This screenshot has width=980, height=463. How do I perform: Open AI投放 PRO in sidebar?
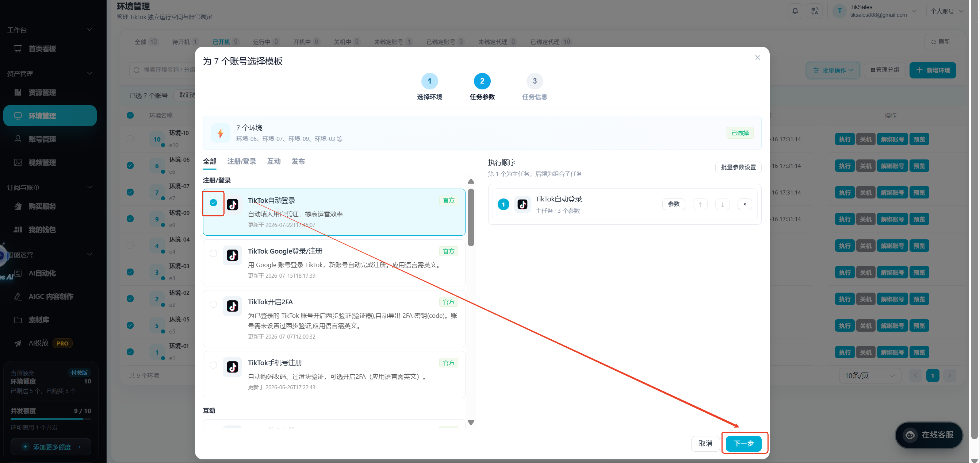coord(49,343)
